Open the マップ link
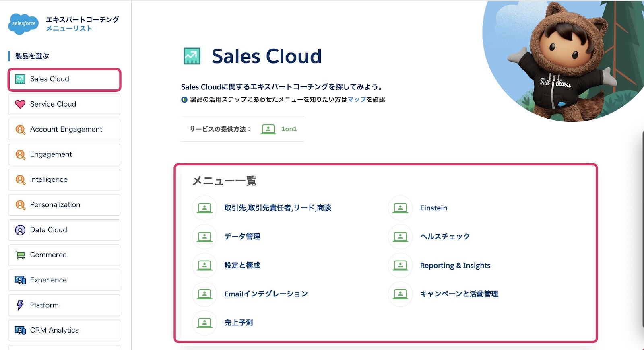 357,99
